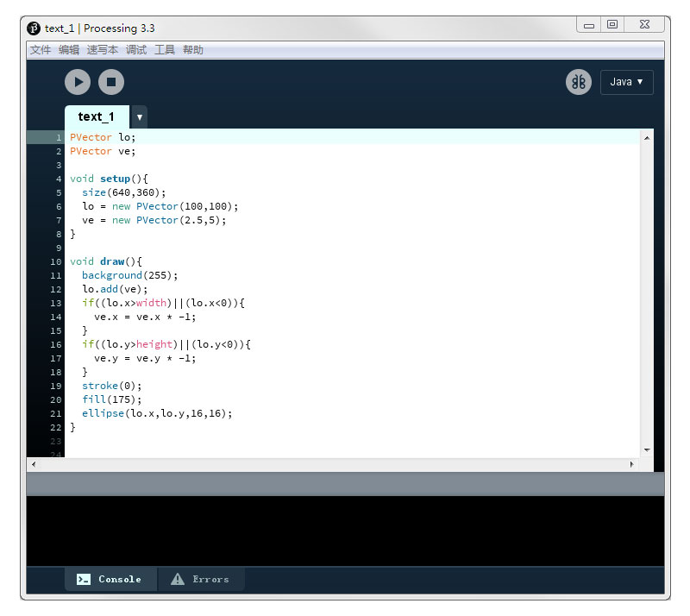690x616 pixels.
Task: Click 've.y = ve.y * -1;' line
Action: [145, 358]
